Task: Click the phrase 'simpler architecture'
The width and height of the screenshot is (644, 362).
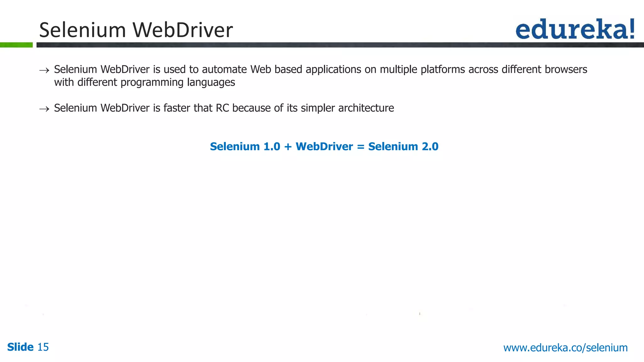Action: (x=347, y=108)
